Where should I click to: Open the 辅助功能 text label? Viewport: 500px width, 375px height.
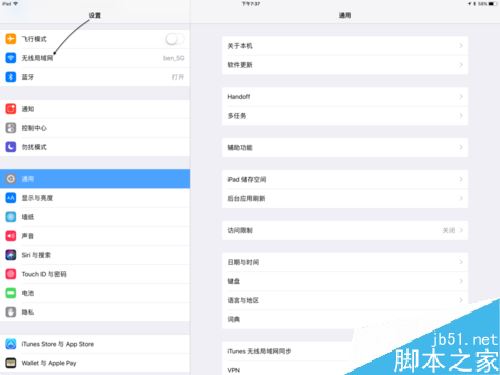click(240, 147)
